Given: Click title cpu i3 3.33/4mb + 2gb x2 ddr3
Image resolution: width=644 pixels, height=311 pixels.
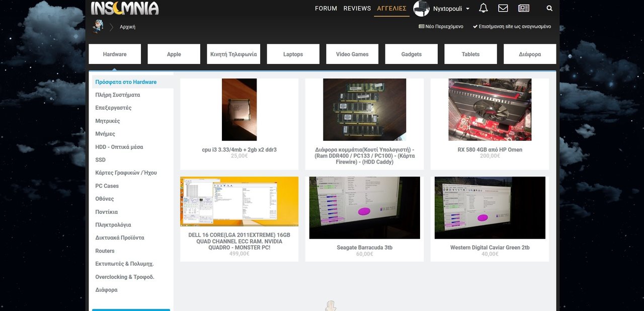Looking at the screenshot, I should [x=239, y=149].
